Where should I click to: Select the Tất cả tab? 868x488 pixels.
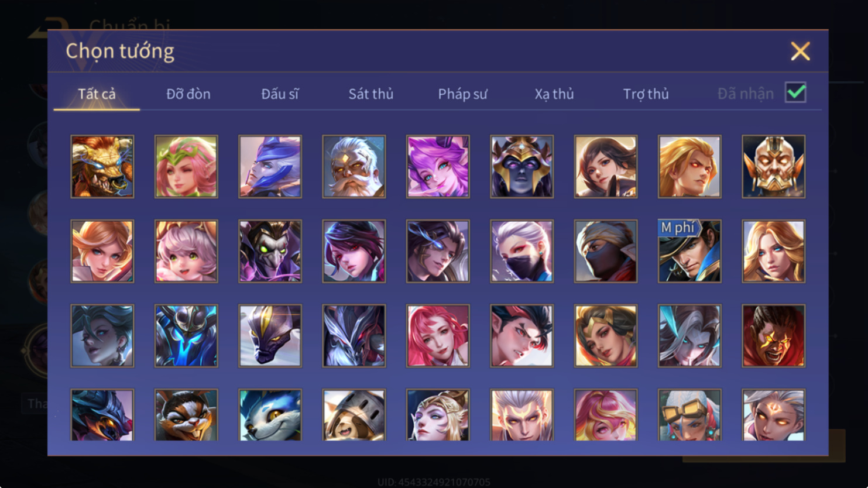click(97, 94)
